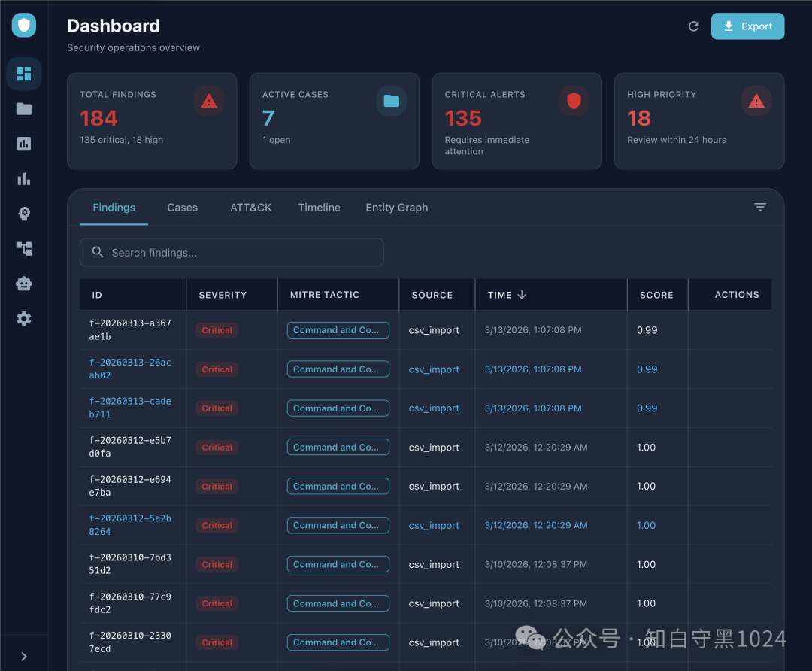Click the Critical badge for f-20260312-e5b7d0fa

(x=217, y=447)
